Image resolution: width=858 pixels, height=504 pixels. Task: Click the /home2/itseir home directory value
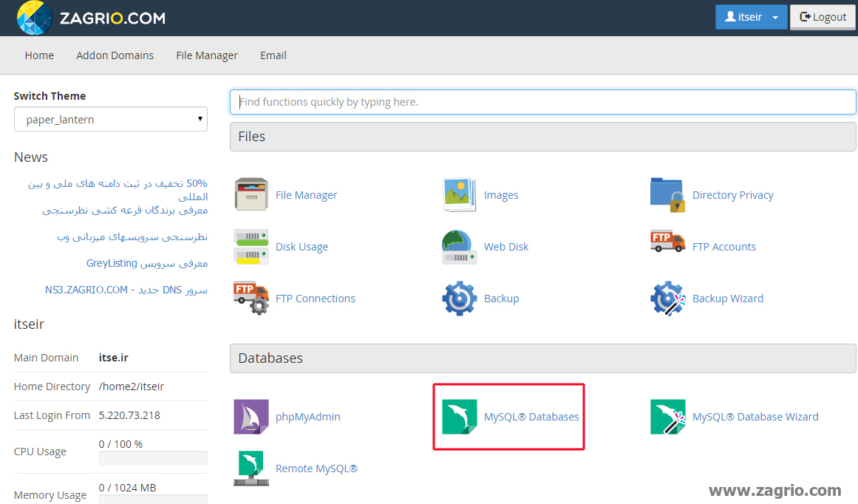[132, 386]
